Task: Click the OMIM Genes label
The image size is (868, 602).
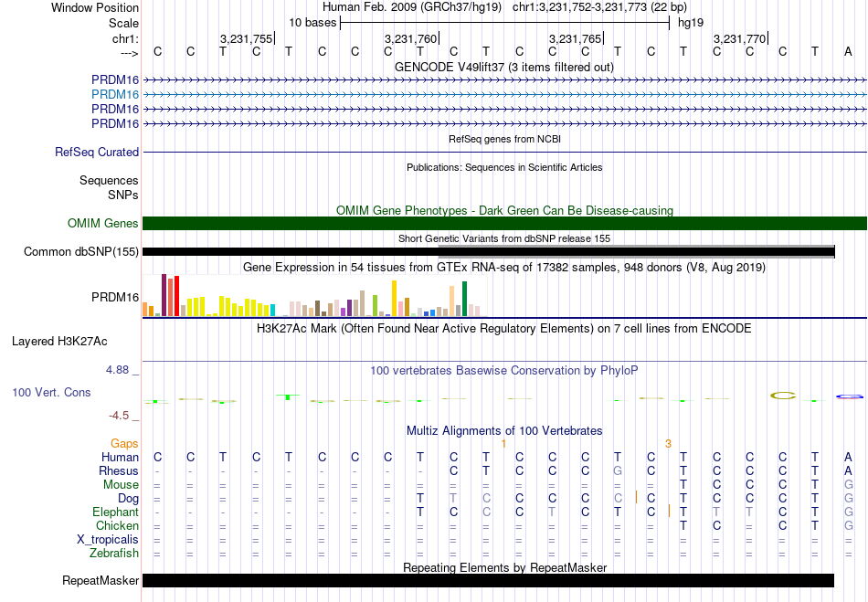Action: click(103, 223)
